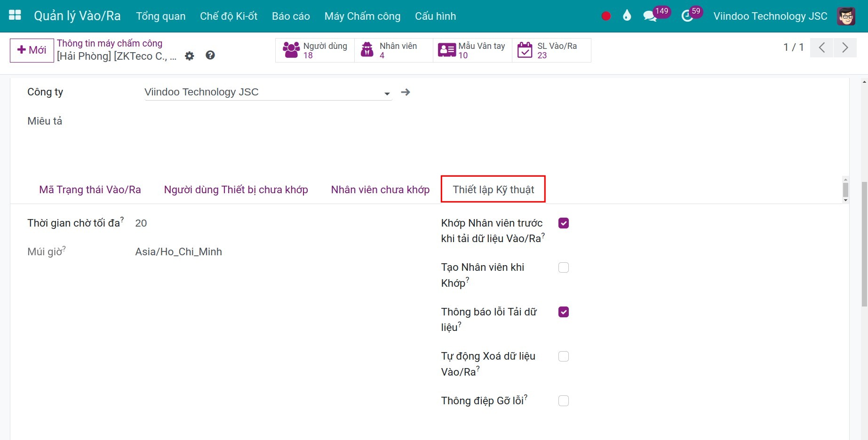The width and height of the screenshot is (868, 440).
Task: Click the red recording indicator icon
Action: click(606, 16)
